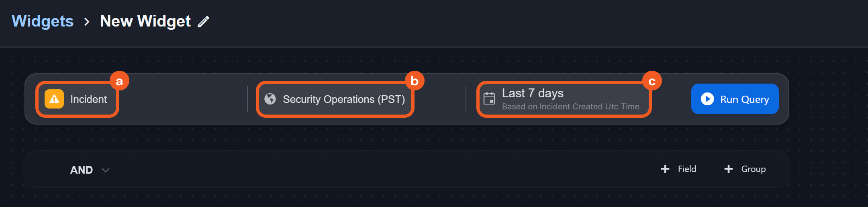Click the orange annotation badge labeled b

coord(415,81)
